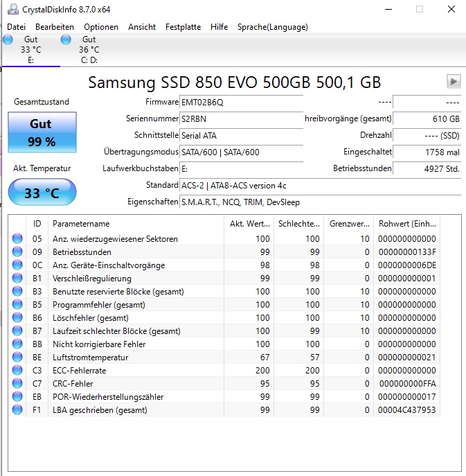Click the Eingeschaltet value 1758 mal
The image size is (466, 476).
(427, 152)
